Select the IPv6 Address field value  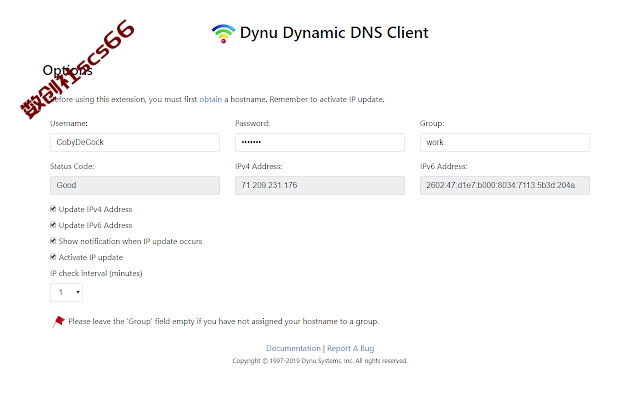coord(504,185)
